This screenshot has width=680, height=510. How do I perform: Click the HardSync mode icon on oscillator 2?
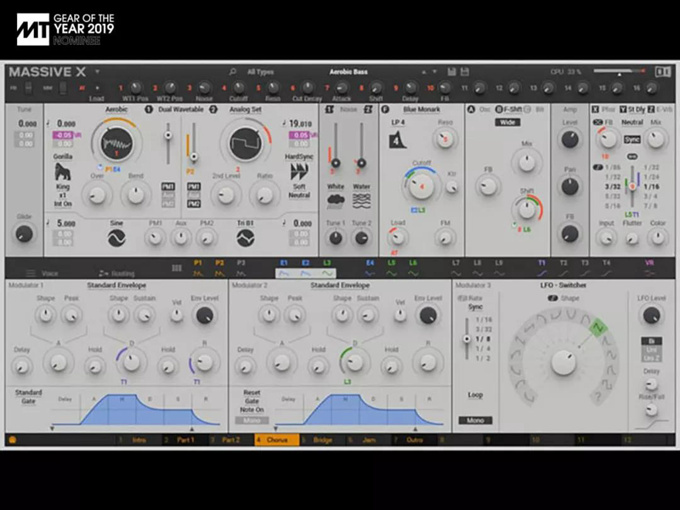(299, 172)
